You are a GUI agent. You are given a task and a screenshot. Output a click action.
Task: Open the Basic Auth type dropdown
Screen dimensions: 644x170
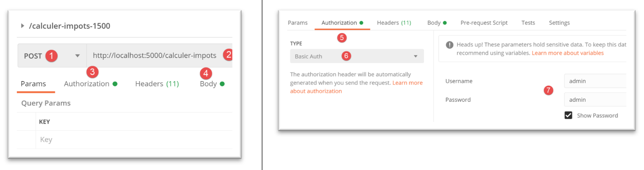(356, 56)
